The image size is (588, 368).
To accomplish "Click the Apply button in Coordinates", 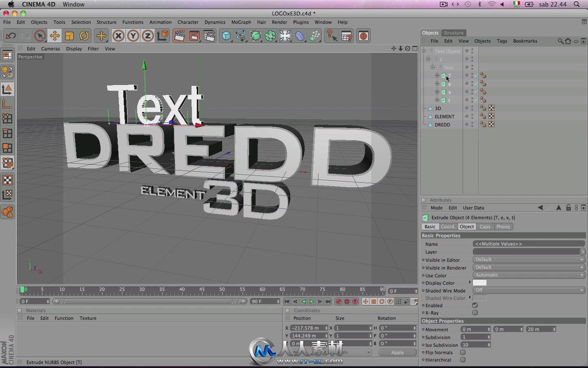I will (x=397, y=352).
